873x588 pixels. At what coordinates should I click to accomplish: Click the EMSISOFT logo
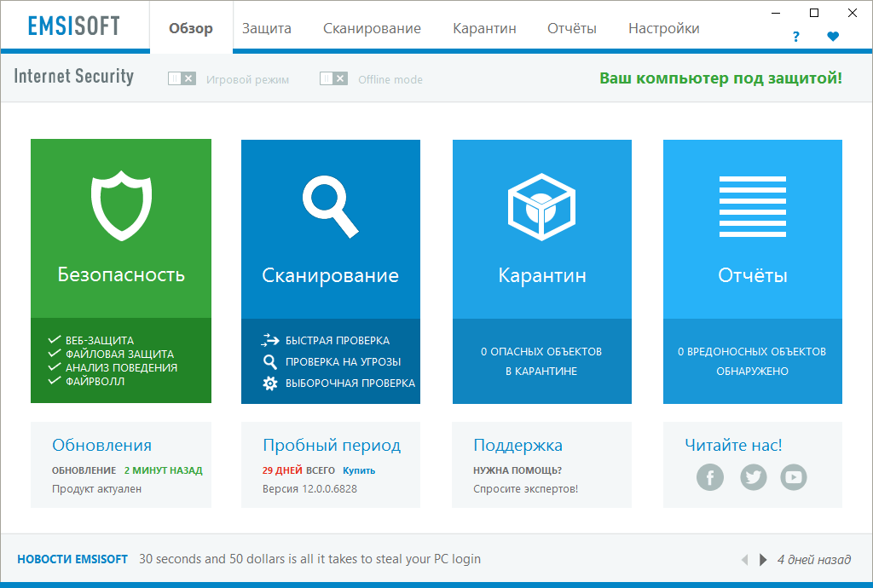(x=74, y=26)
